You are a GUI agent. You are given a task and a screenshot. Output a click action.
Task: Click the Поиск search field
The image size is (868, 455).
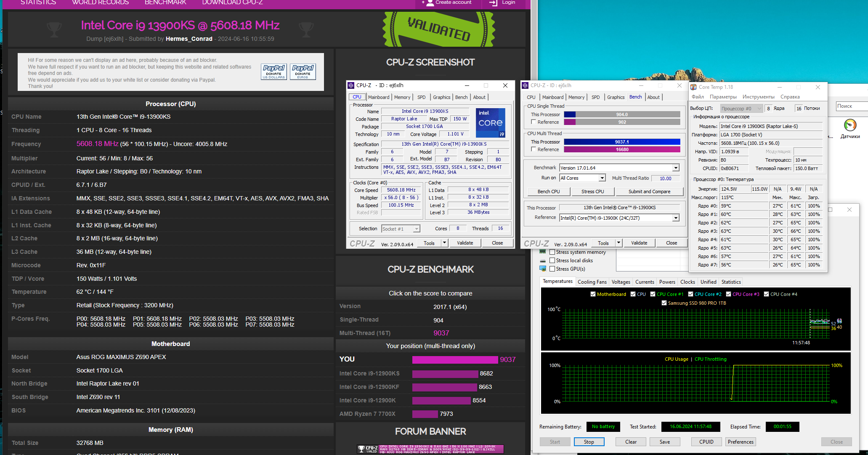pyautogui.click(x=850, y=106)
